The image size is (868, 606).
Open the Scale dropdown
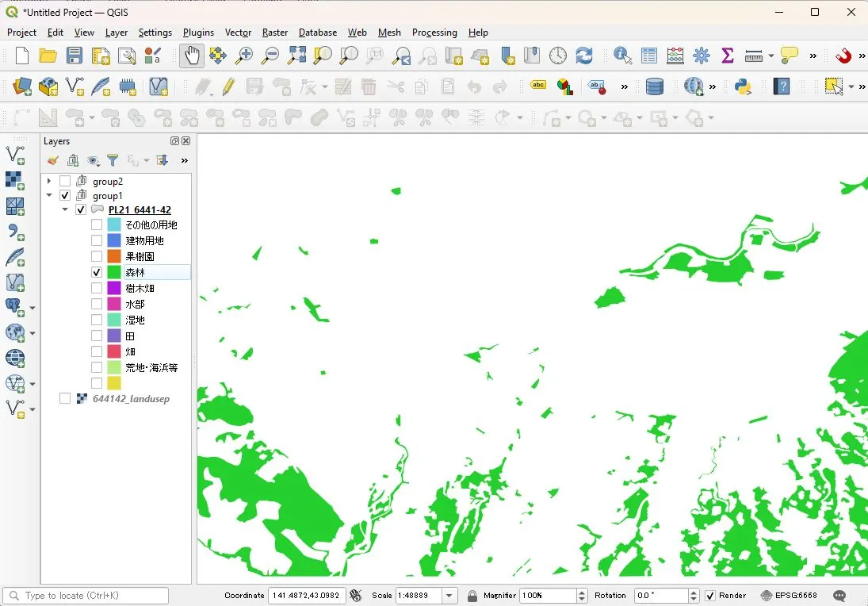(x=449, y=595)
